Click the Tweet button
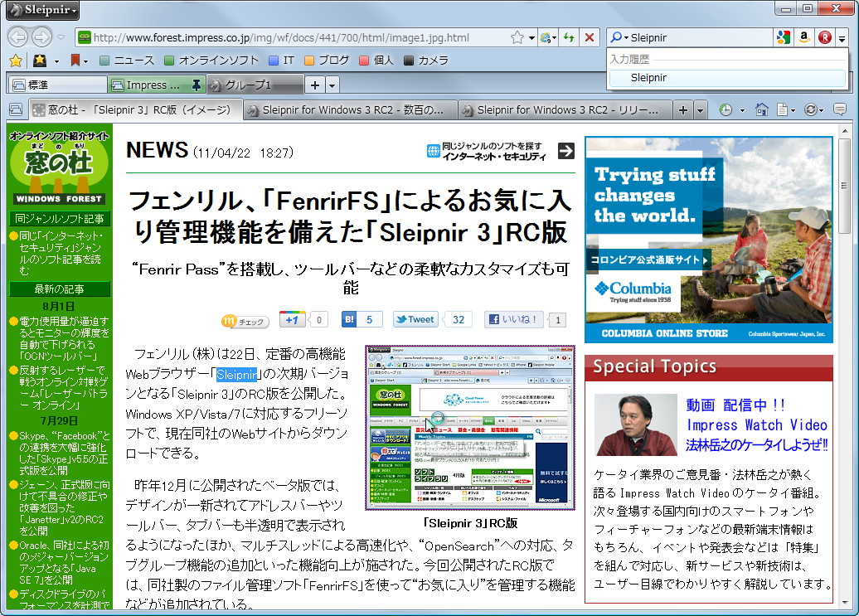This screenshot has width=859, height=616. [415, 319]
